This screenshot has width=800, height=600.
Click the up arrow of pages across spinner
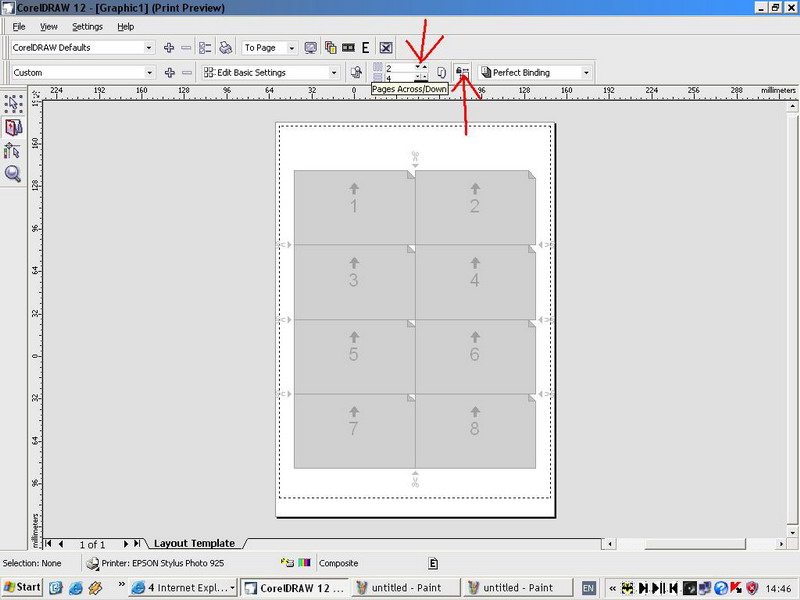point(424,67)
